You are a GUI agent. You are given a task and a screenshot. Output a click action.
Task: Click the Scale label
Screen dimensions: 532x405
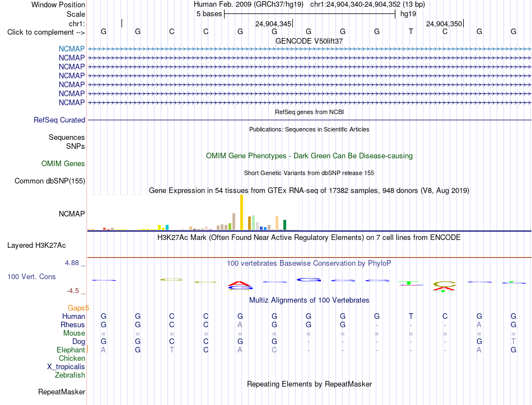pyautogui.click(x=76, y=14)
